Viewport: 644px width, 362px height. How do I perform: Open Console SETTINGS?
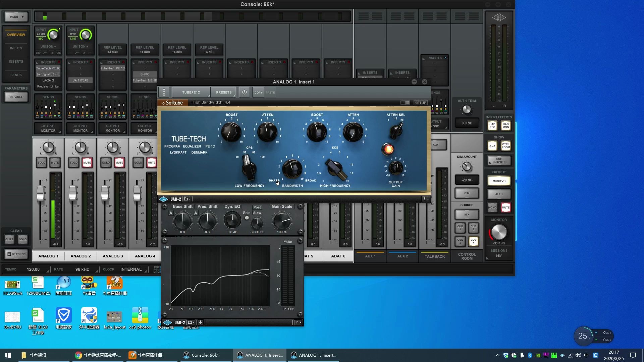pos(16,254)
